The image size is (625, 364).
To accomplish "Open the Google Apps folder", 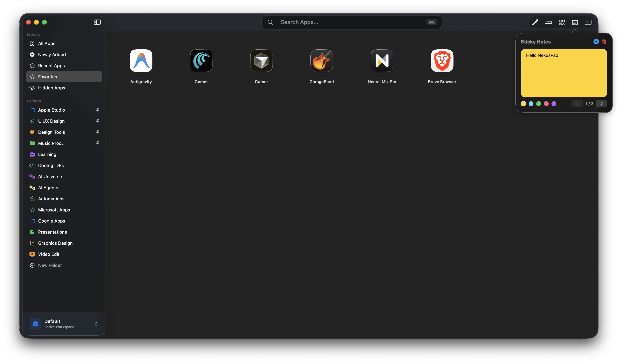I will pos(64,221).
